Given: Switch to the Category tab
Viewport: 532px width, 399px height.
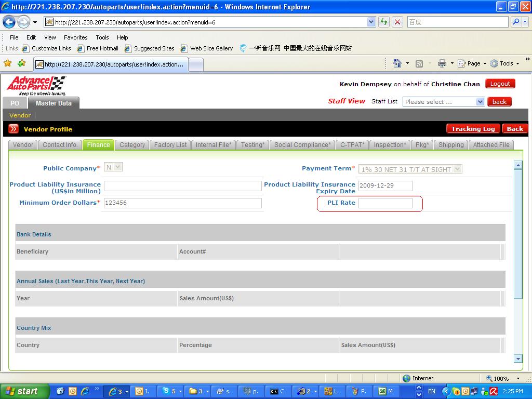Looking at the screenshot, I should pos(132,145).
